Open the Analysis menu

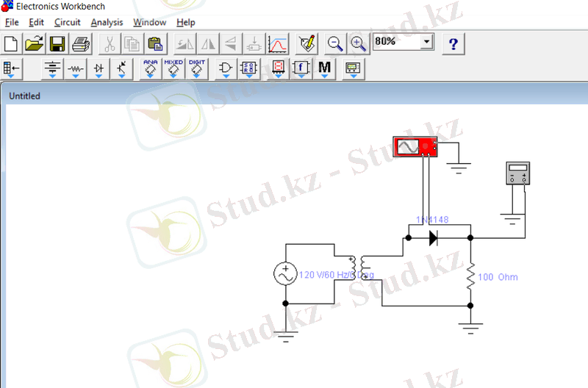(x=107, y=23)
